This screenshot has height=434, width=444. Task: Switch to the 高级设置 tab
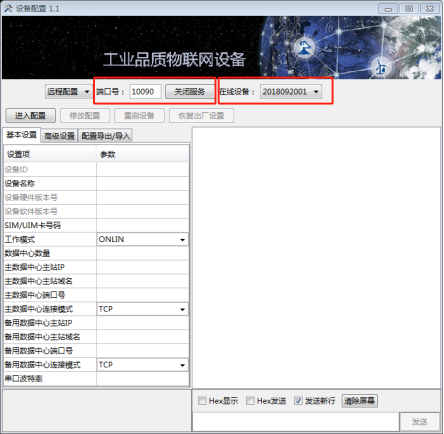pos(59,136)
